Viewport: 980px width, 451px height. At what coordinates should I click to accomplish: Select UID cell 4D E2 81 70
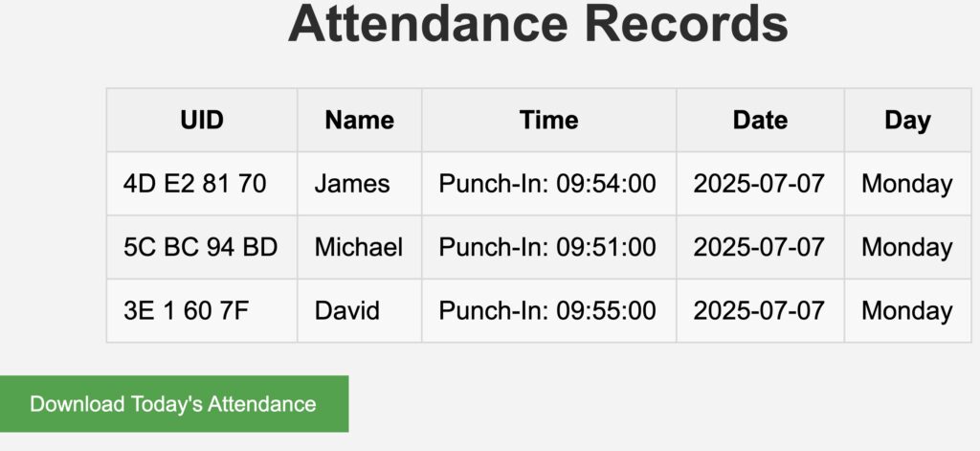point(195,184)
